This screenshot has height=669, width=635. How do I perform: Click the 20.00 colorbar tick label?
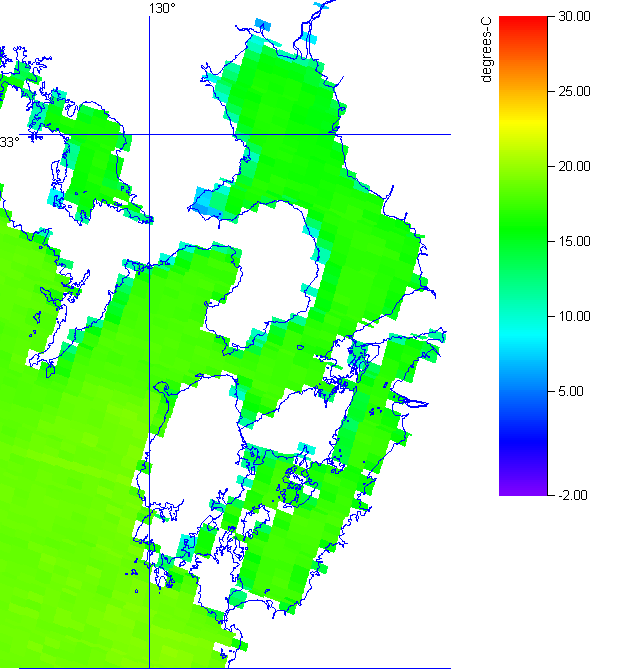(574, 166)
